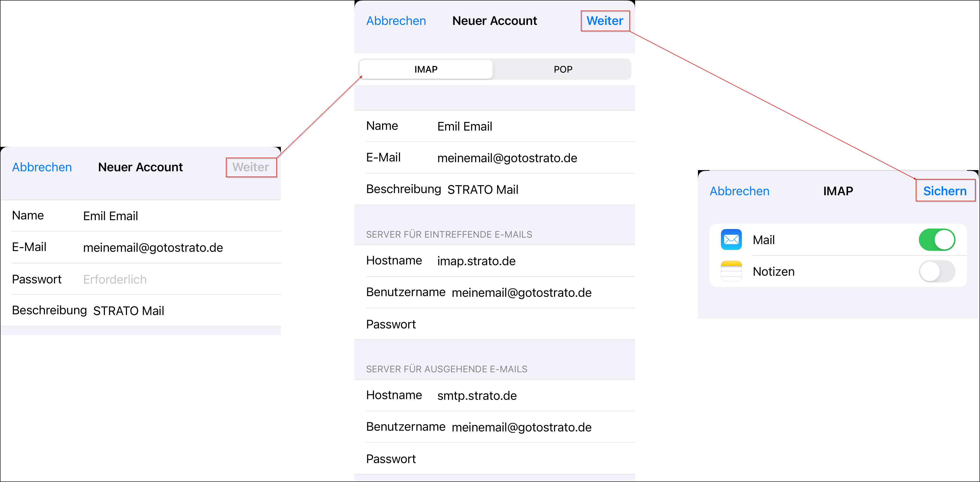Image resolution: width=980 pixels, height=482 pixels.
Task: Tap the outgoing Hostname field smtp.strato.de
Action: 477,395
